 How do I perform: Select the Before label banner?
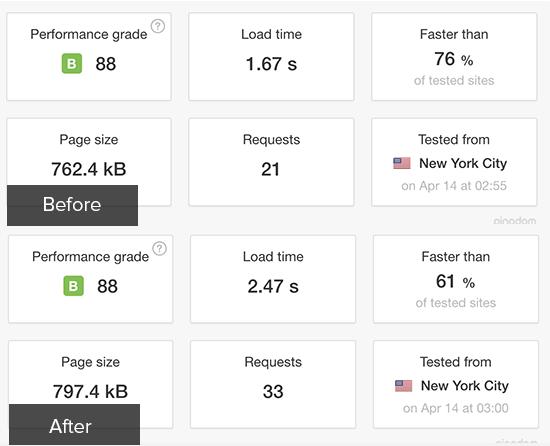coord(72,205)
